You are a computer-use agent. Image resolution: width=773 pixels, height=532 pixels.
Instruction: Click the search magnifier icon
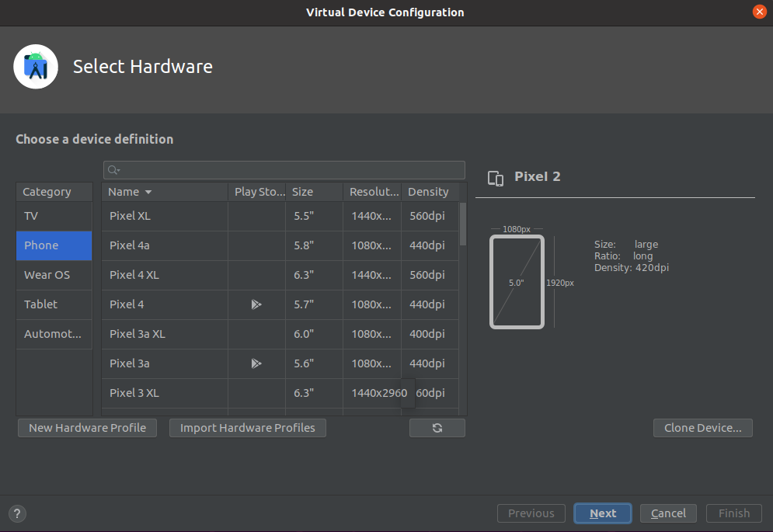(x=113, y=170)
